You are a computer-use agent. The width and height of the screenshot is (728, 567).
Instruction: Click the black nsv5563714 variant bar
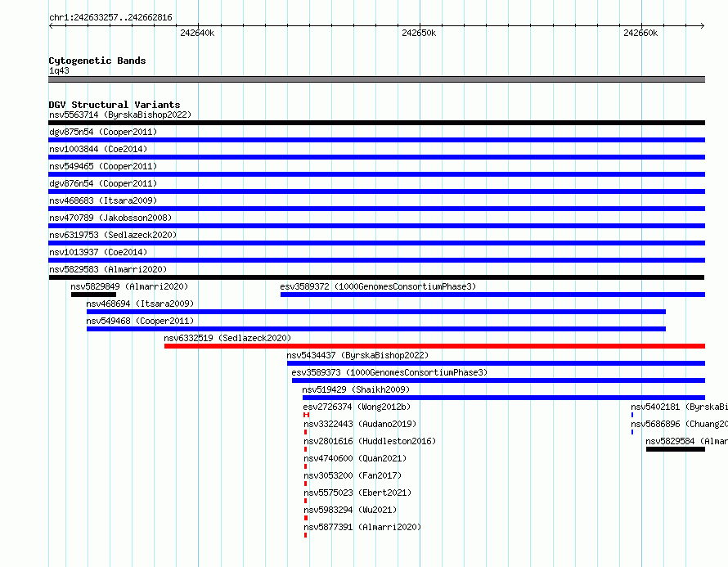click(x=376, y=123)
